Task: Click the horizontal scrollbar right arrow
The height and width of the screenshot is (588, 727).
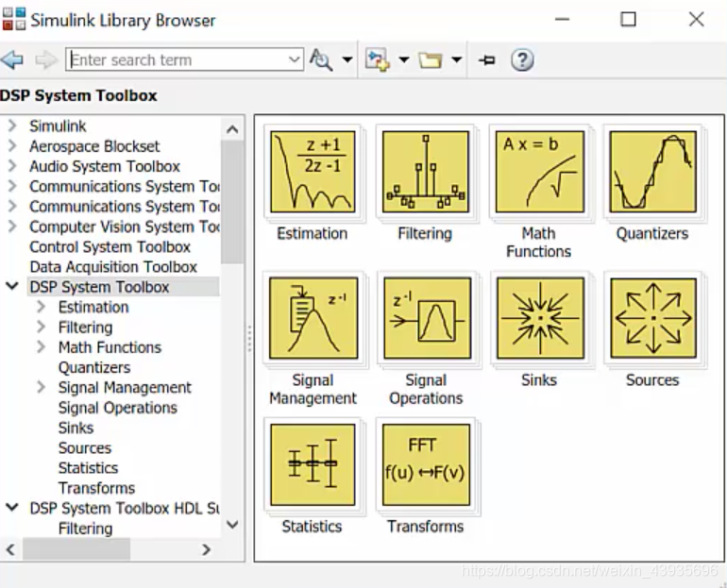Action: (207, 549)
